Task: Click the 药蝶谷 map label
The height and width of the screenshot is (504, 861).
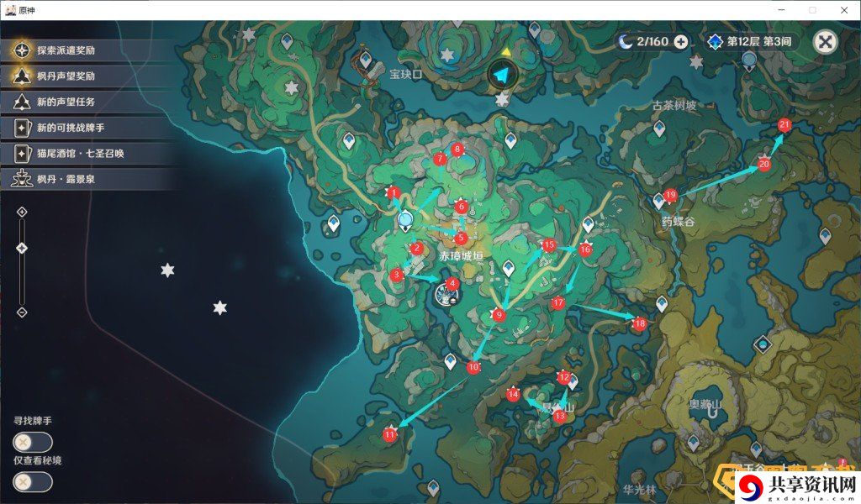Action: 679,222
